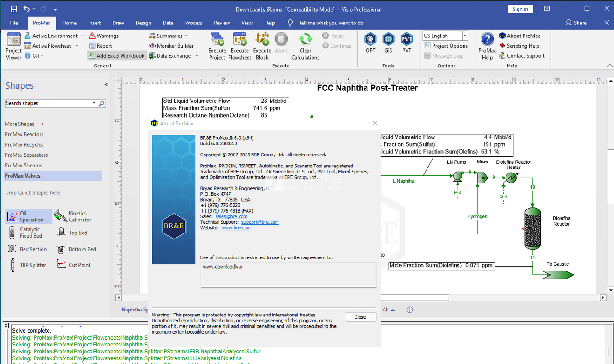Viewport: 614px width, 364px height.
Task: Select the Kinetics Calibrator shape
Action: tap(74, 216)
